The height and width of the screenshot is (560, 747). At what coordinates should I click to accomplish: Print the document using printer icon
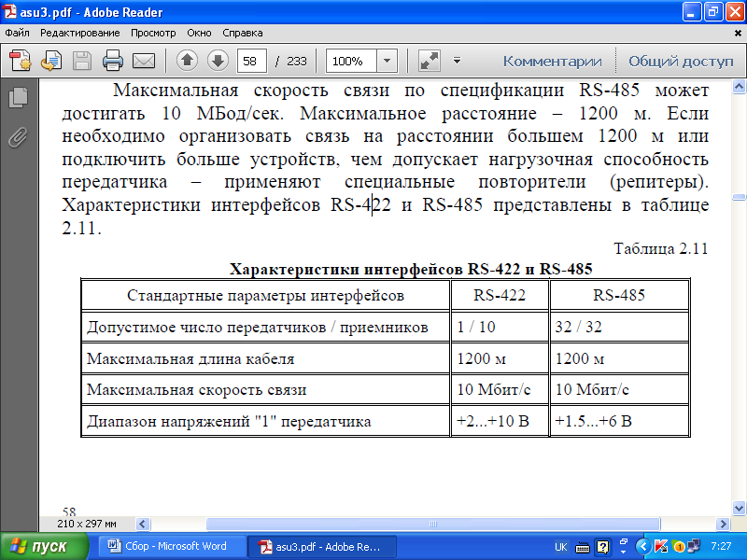113,61
